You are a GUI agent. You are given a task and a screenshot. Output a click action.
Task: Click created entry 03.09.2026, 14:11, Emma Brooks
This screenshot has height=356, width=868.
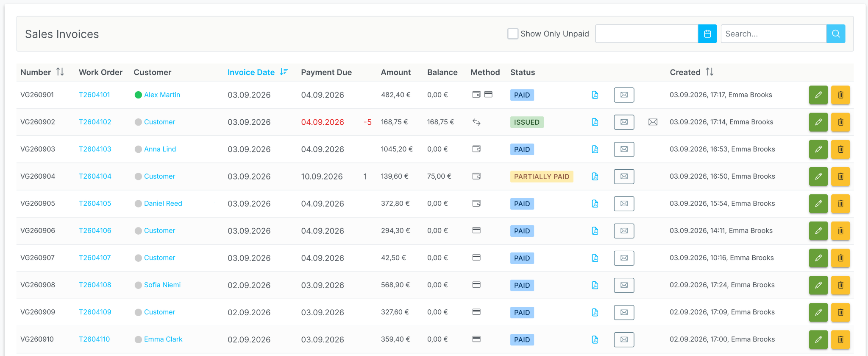[721, 230]
